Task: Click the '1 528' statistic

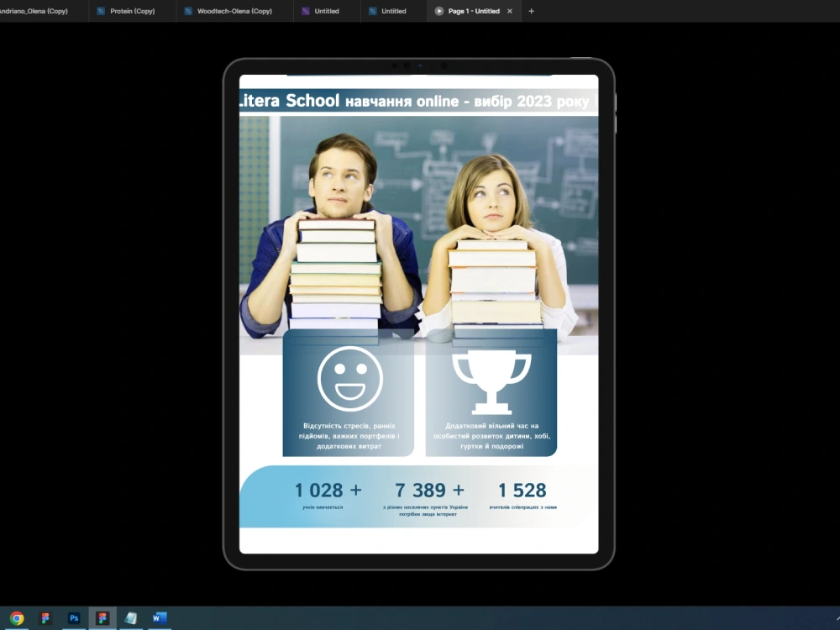Action: 522,491
